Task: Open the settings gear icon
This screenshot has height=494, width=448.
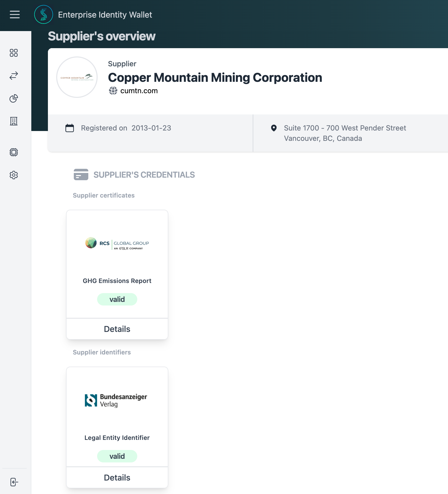Action: coord(14,175)
